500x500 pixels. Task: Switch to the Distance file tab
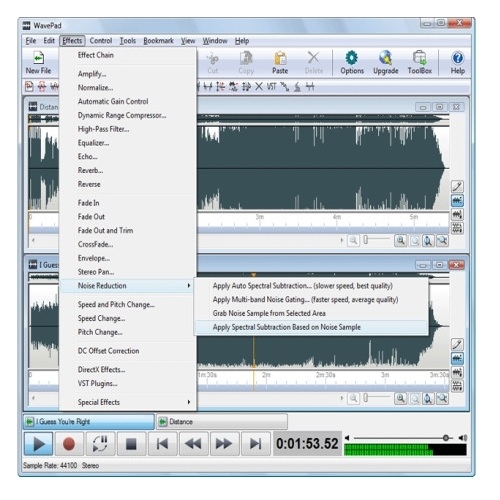222,422
